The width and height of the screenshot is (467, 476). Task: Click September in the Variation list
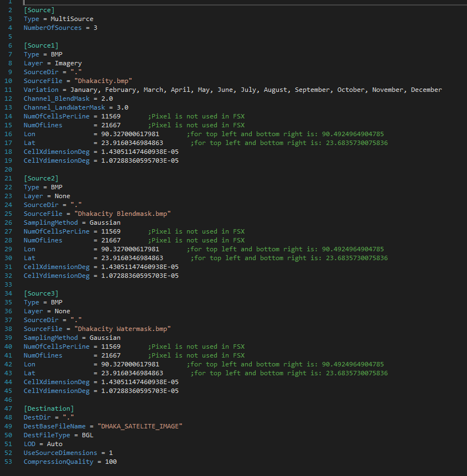tap(314, 90)
